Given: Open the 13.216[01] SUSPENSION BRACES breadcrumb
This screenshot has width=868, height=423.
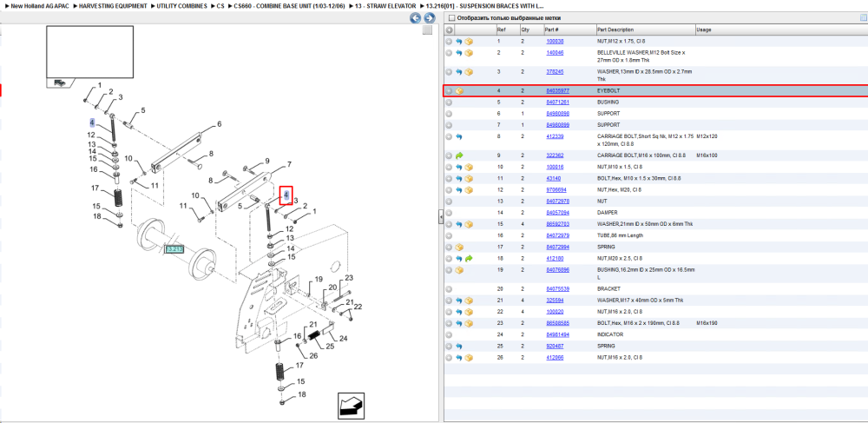Looking at the screenshot, I should 485,5.
